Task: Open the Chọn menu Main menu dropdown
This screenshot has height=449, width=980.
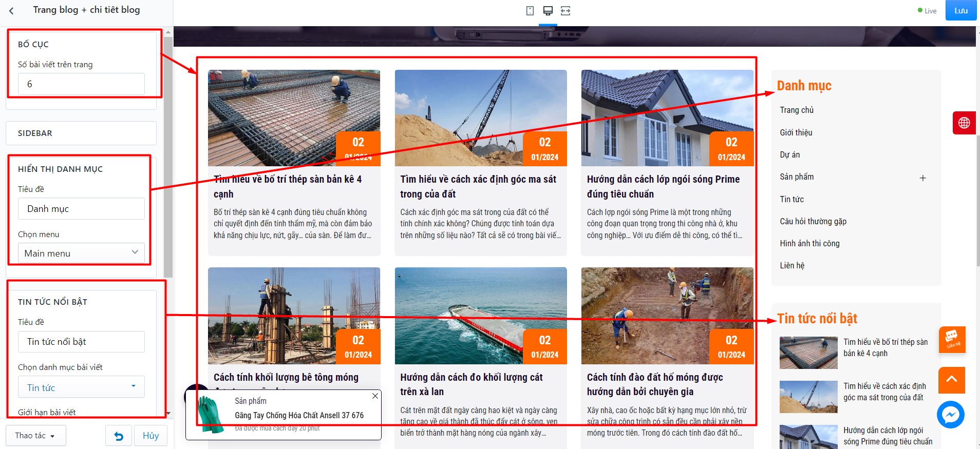Action: [x=81, y=253]
